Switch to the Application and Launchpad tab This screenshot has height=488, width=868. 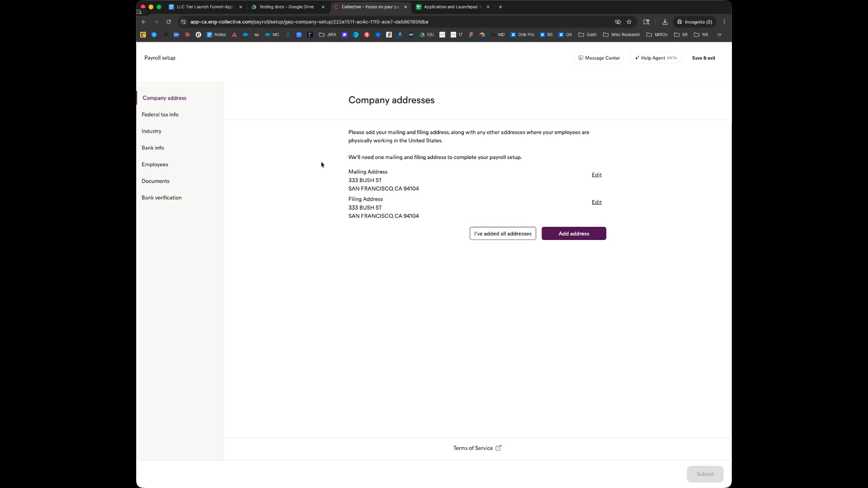pos(450,7)
